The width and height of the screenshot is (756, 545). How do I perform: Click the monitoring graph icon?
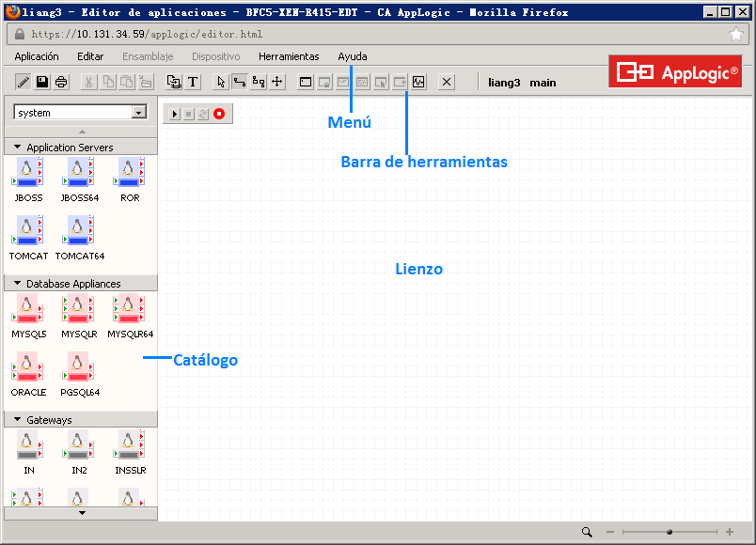[418, 82]
